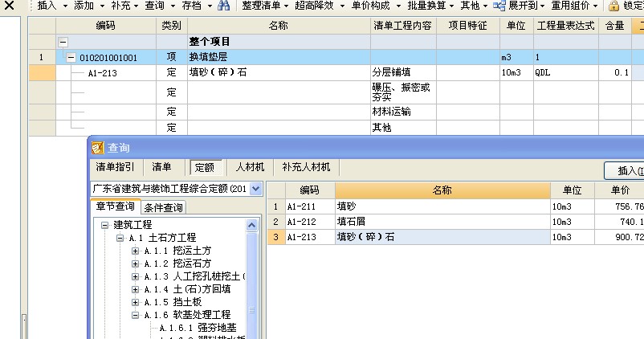Select quota row A1-211 填砂
Image resolution: width=644 pixels, height=339 pixels.
(x=455, y=206)
